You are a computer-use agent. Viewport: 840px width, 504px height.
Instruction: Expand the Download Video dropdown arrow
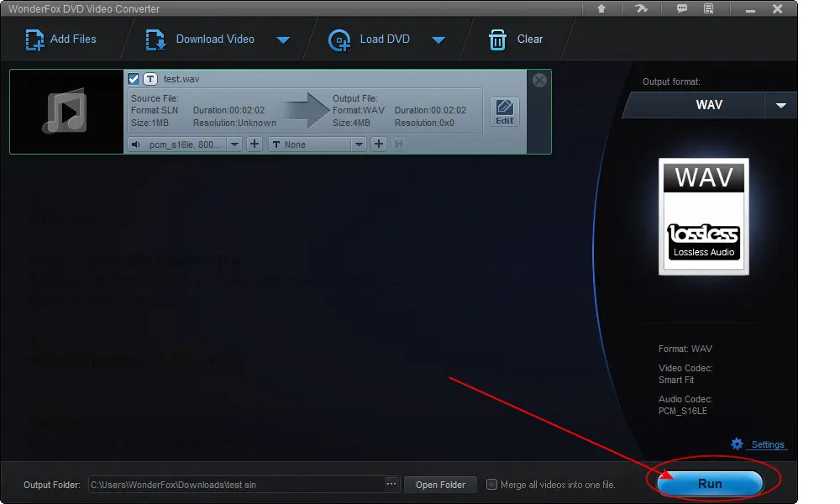pos(283,40)
